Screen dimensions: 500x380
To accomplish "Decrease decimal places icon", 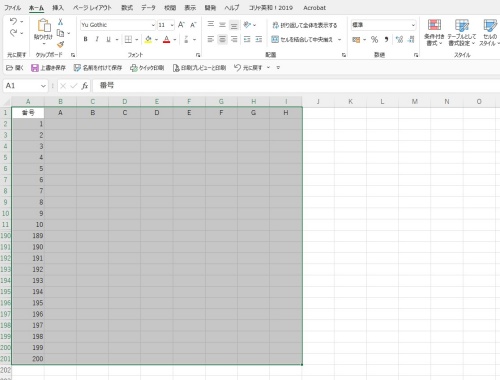I will 411,40.
